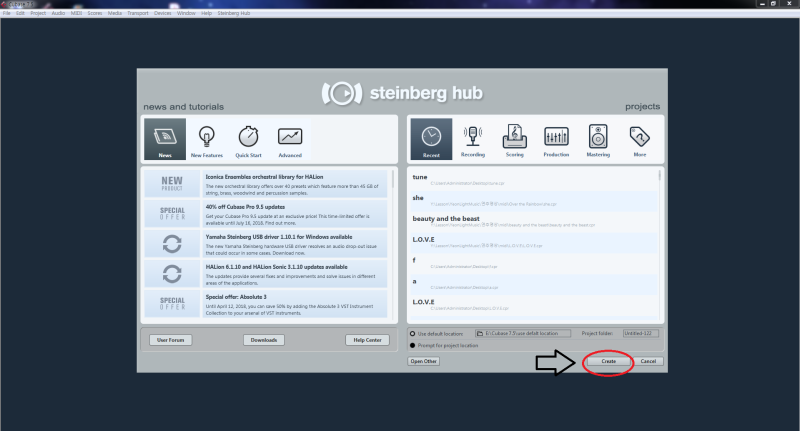Screen dimensions: 800x431
Task: Click the Yamaha USB driver update icon
Action: pos(172,244)
